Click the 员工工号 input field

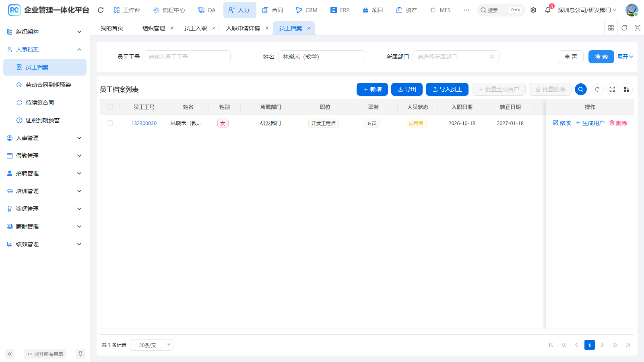(187, 57)
